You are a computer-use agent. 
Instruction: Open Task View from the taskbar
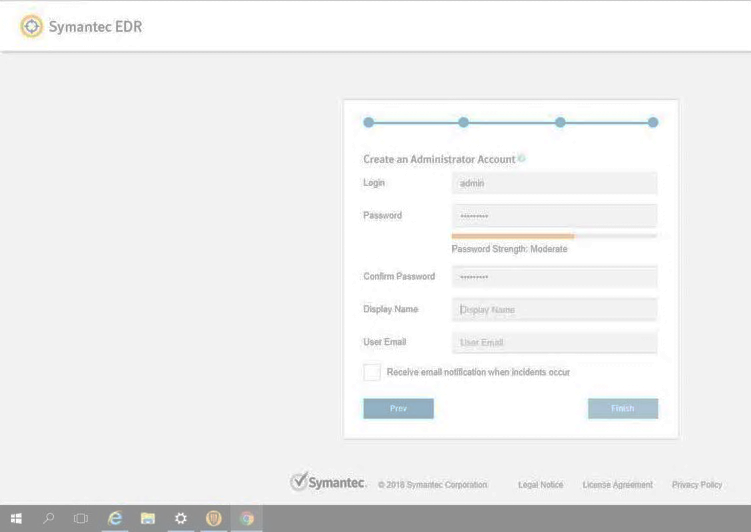[x=81, y=518]
